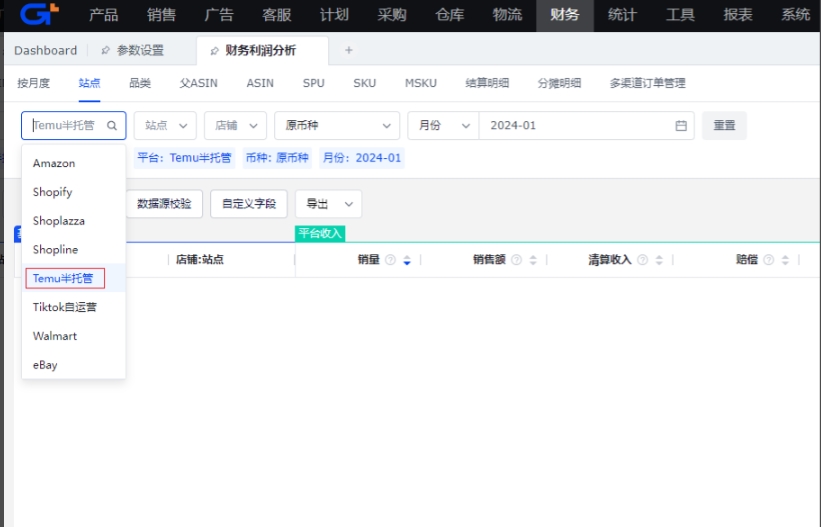Sort by 销量 column arrows

tap(407, 260)
